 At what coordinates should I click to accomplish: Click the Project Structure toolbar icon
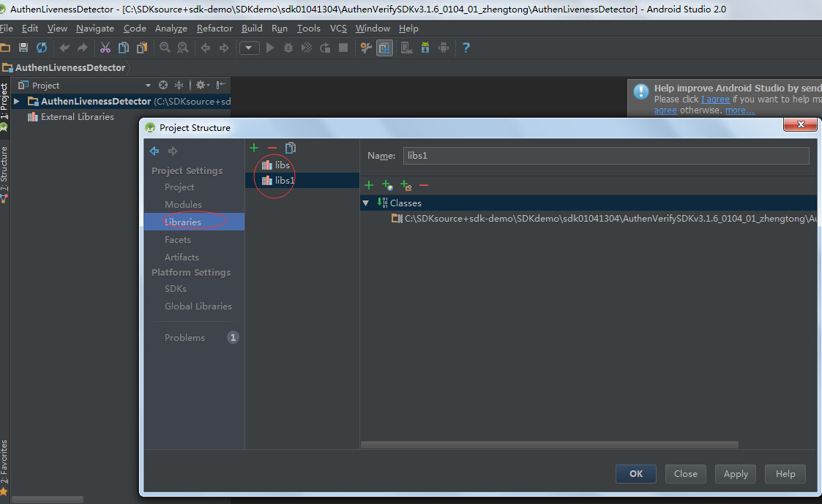pyautogui.click(x=384, y=48)
